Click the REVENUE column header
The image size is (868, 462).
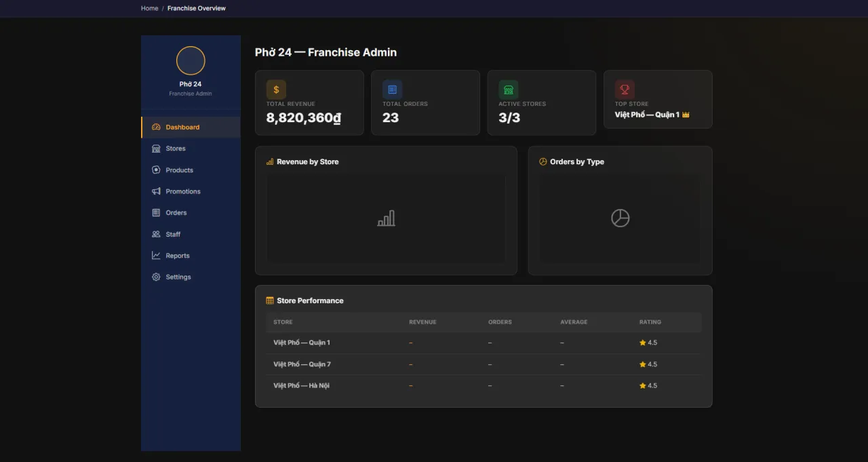pyautogui.click(x=422, y=322)
